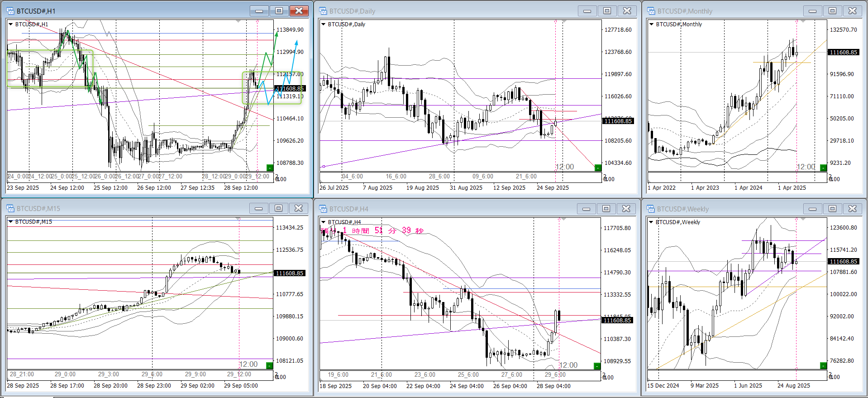Expand the BTCUSD#,Daily chart label triangle
This screenshot has height=398, width=868.
pyautogui.click(x=323, y=24)
